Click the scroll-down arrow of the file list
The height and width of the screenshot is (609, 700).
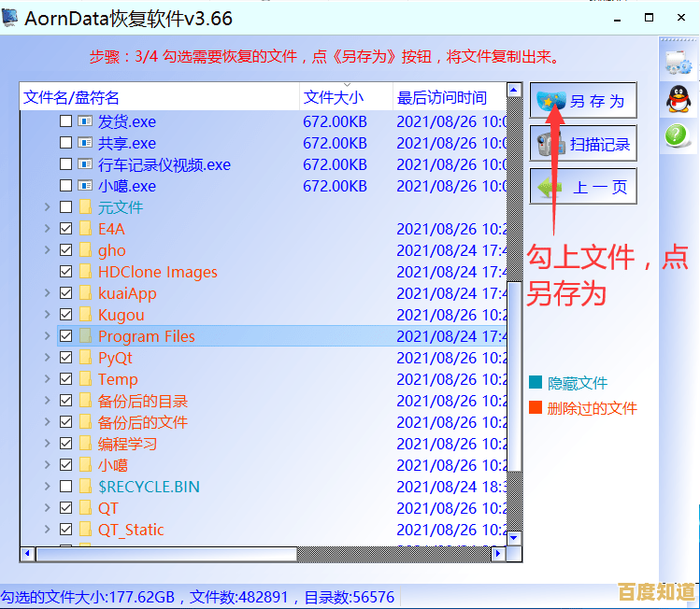(x=514, y=538)
